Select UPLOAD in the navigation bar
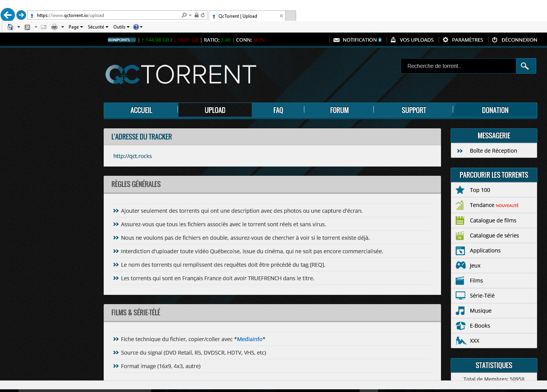 (215, 110)
